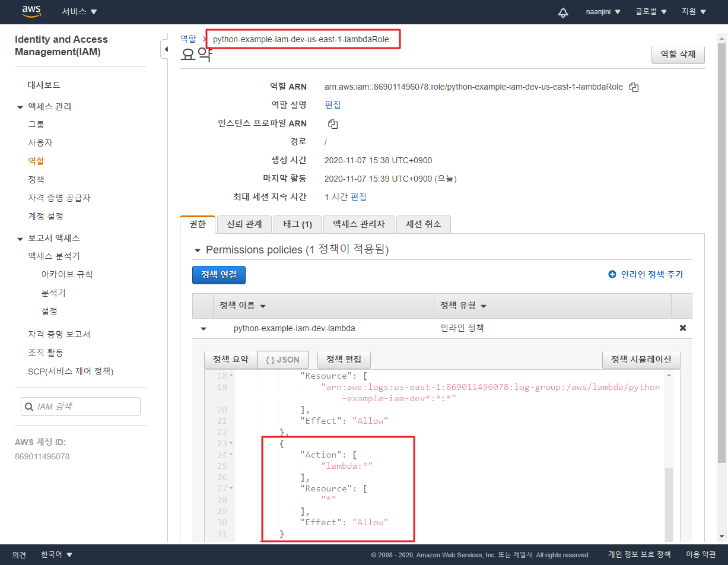Select the { } JSON view

283,360
